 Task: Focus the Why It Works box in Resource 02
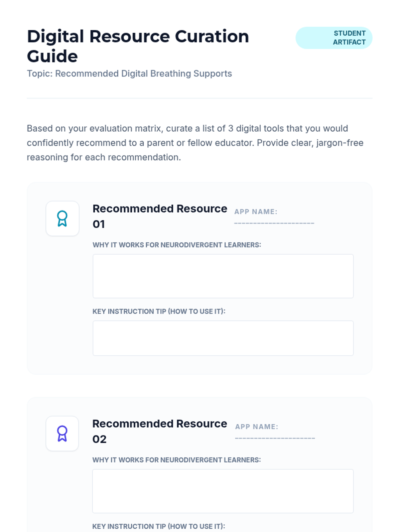coord(223,491)
